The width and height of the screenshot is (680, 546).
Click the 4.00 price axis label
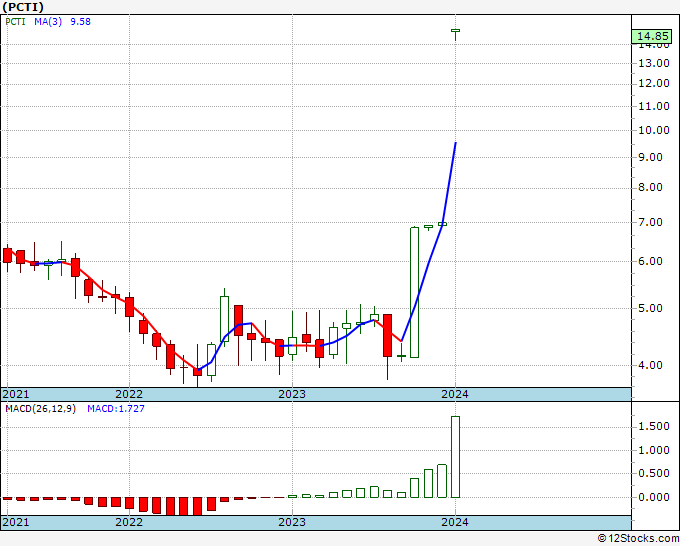coord(651,365)
